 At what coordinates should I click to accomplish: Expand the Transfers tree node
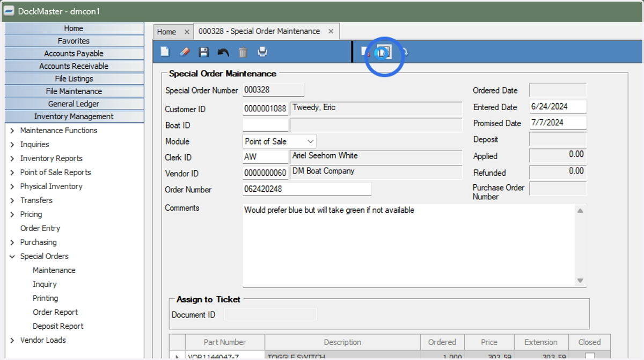pyautogui.click(x=12, y=200)
